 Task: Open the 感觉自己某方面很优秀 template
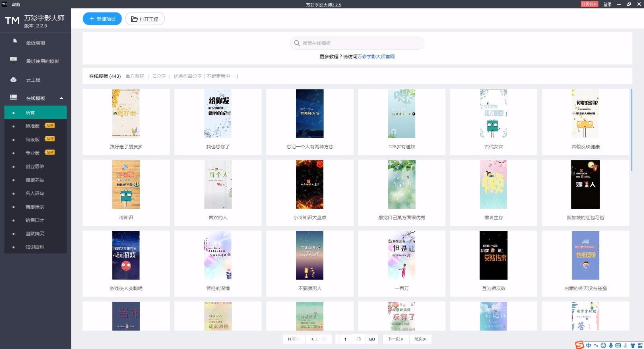tap(402, 193)
